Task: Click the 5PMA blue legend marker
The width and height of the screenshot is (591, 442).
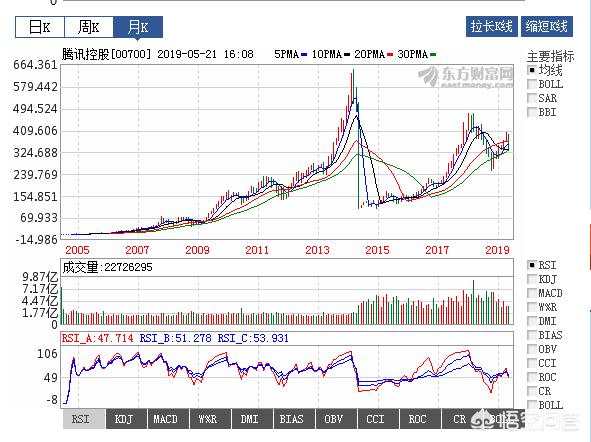Action: [x=304, y=55]
